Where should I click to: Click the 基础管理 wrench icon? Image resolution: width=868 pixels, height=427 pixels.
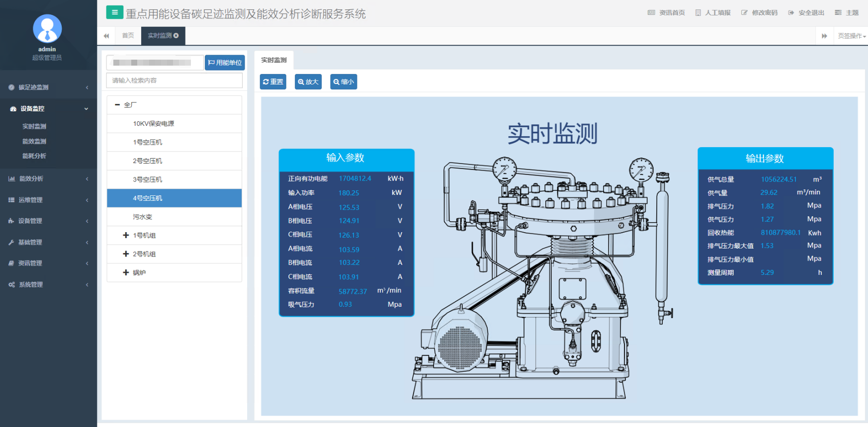pos(11,243)
